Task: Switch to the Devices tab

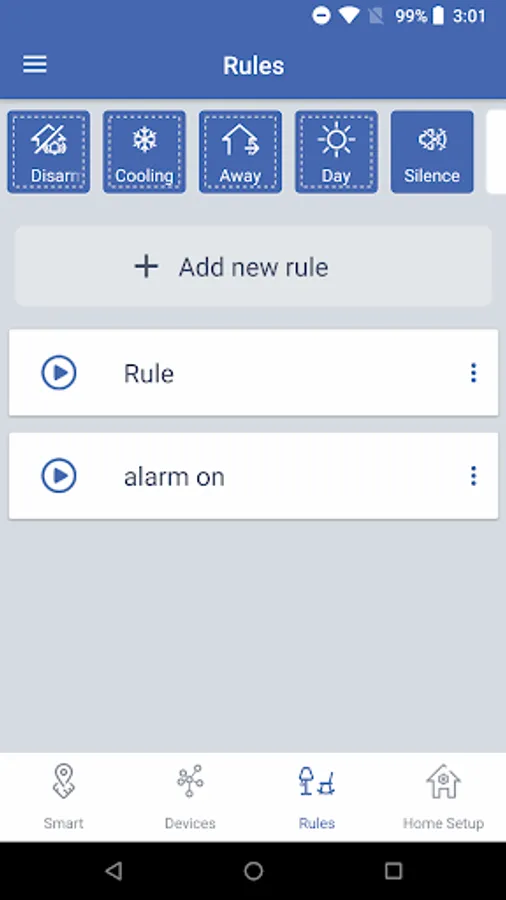Action: coord(190,797)
